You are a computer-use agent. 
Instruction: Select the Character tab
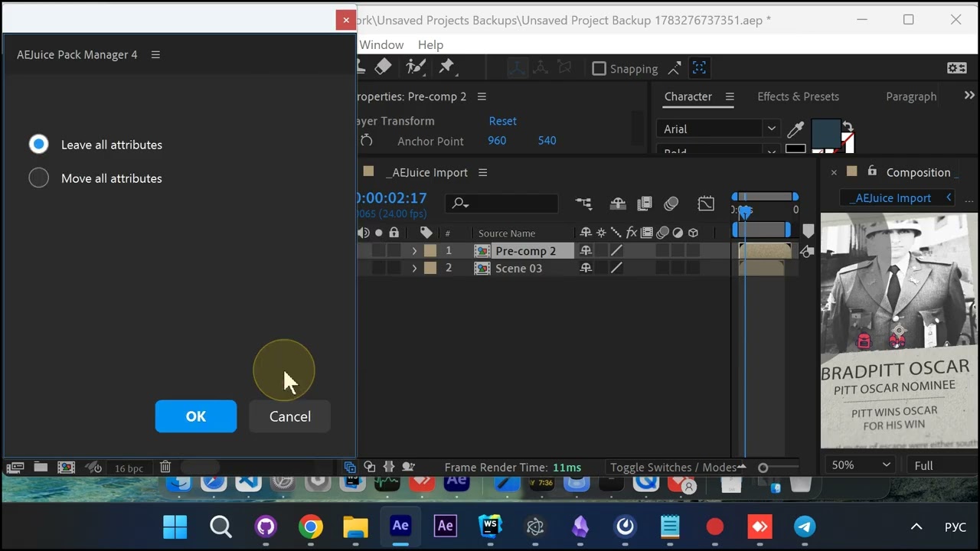pyautogui.click(x=688, y=96)
